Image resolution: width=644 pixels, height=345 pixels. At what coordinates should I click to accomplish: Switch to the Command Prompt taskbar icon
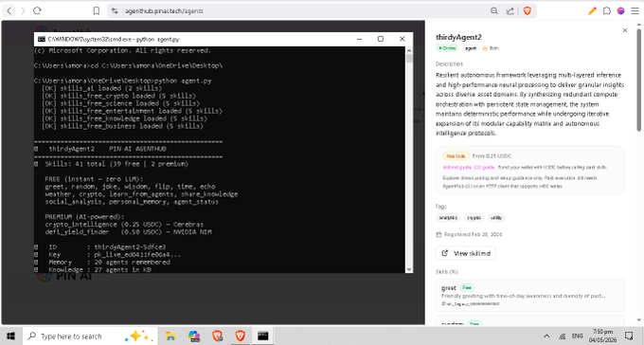[x=263, y=336]
